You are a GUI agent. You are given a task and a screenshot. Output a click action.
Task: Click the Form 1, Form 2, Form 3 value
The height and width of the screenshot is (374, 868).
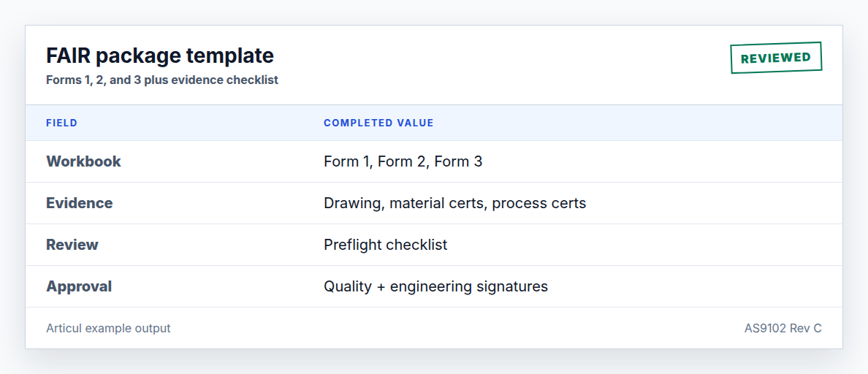tap(403, 161)
